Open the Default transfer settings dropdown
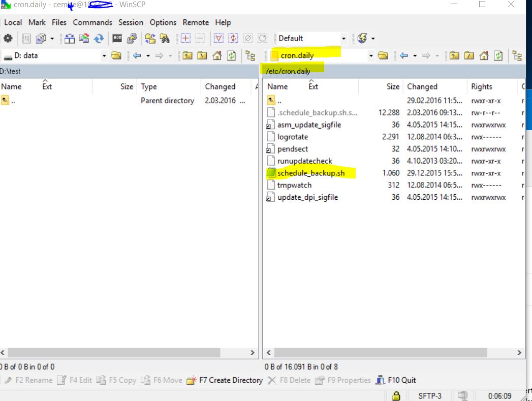This screenshot has width=532, height=401. [343, 38]
